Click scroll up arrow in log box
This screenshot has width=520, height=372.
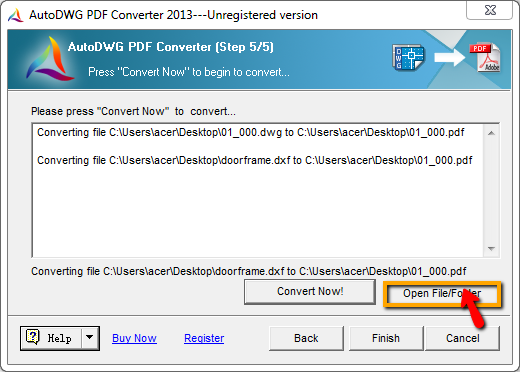(491, 133)
